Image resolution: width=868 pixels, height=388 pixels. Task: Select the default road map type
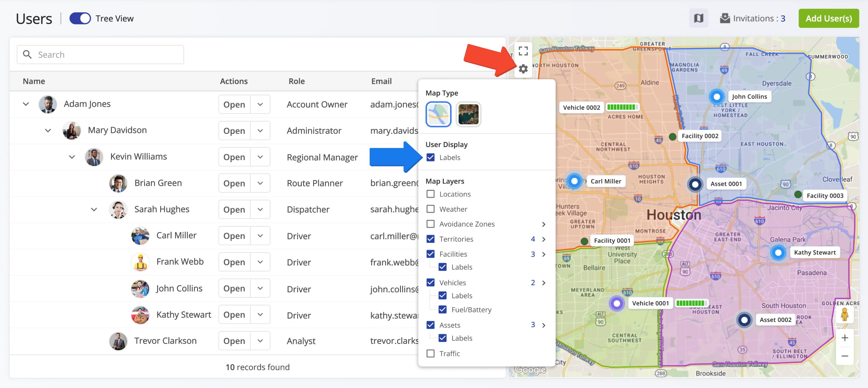click(438, 114)
